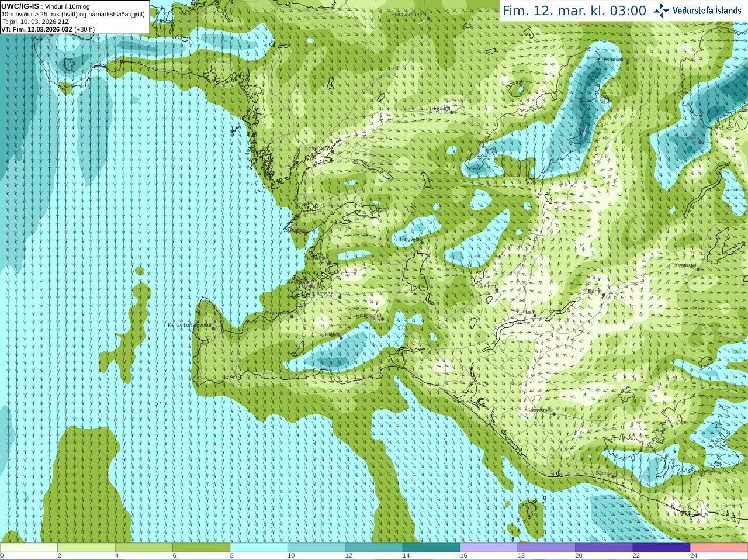Click the Reykjavík station label
Viewport: 748px width, 560px height.
[299, 282]
